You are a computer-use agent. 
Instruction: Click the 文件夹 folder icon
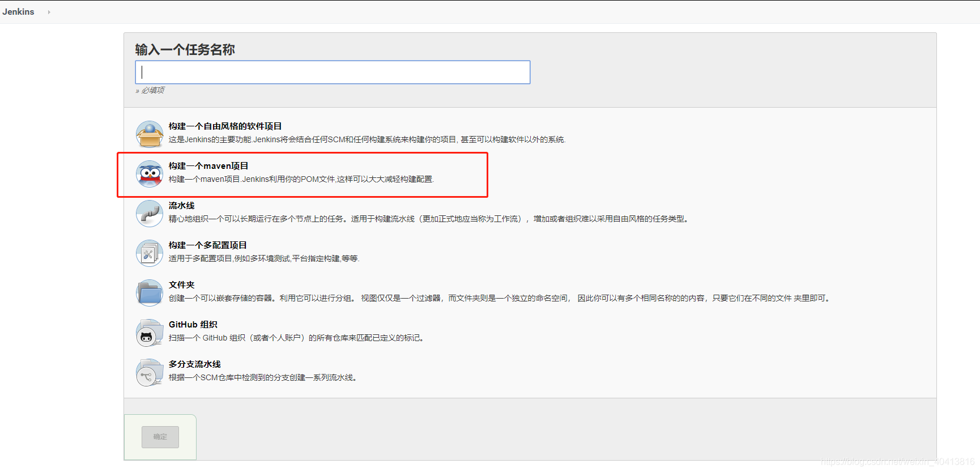150,293
